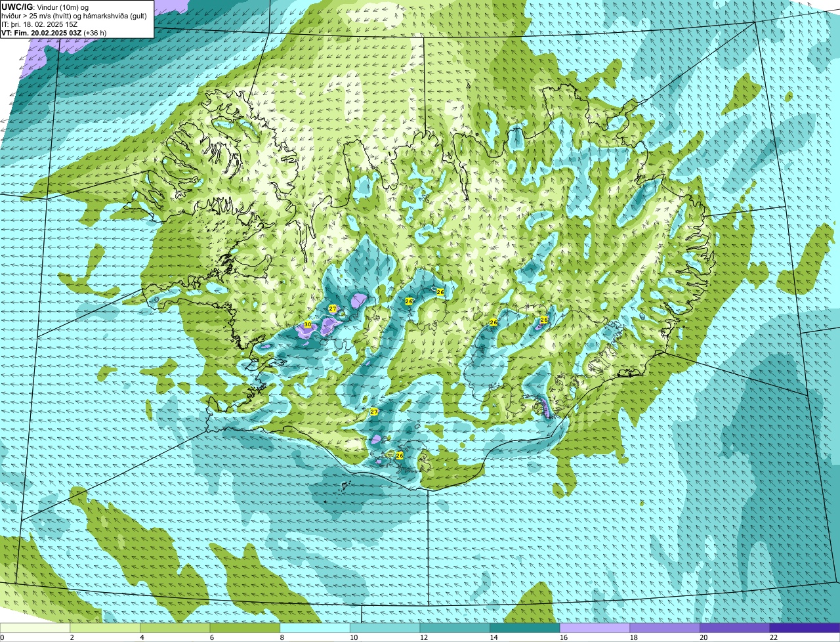Click the color scale label '2'
Image resolution: width=840 pixels, height=642 pixels.
pyautogui.click(x=72, y=637)
